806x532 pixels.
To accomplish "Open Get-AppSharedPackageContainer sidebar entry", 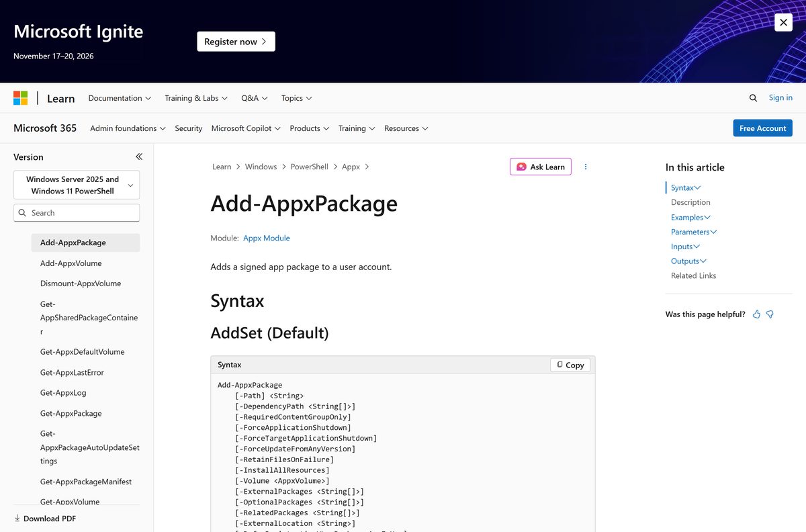I will [x=89, y=318].
